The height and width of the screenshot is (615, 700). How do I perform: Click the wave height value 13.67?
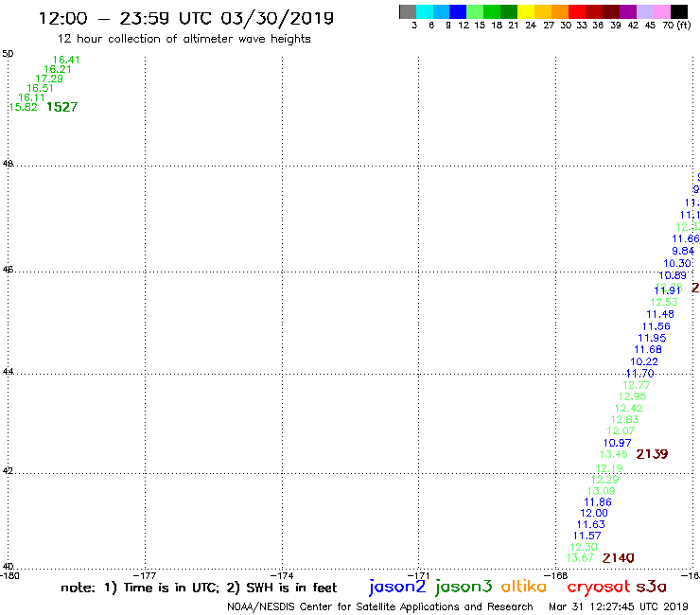pyautogui.click(x=580, y=558)
